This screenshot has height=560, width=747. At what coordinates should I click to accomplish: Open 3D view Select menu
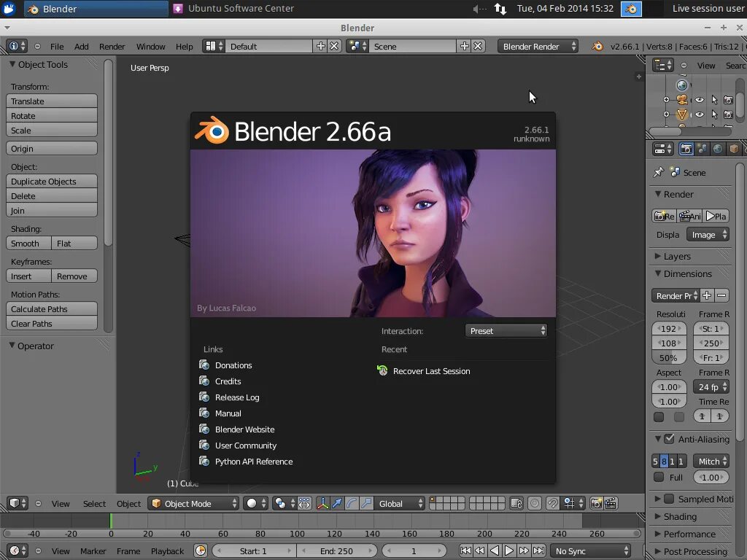click(x=94, y=503)
